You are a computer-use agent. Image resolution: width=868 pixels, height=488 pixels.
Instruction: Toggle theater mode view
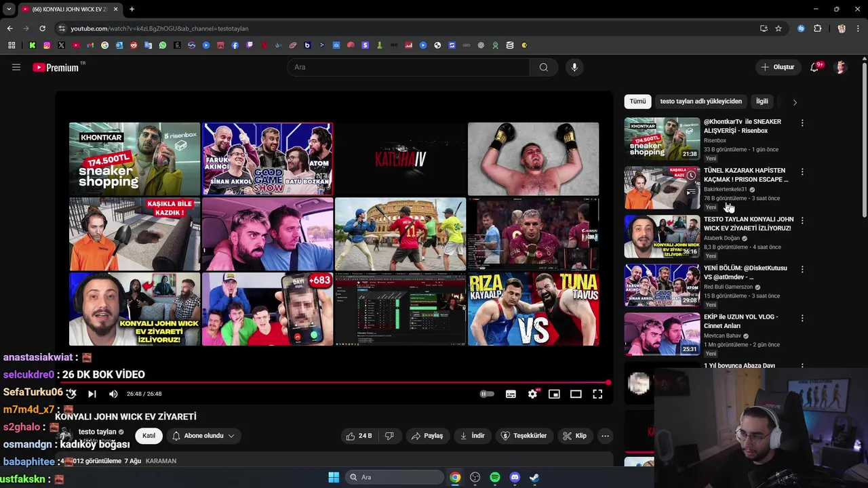click(576, 394)
